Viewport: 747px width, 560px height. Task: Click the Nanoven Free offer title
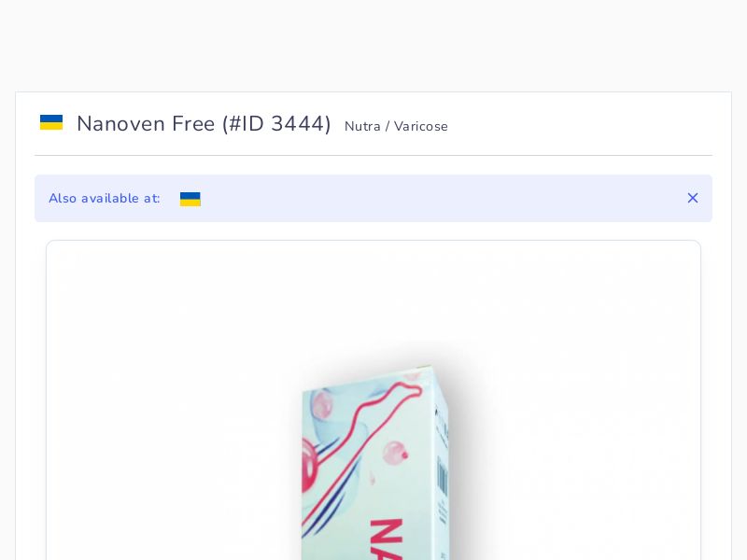click(146, 124)
